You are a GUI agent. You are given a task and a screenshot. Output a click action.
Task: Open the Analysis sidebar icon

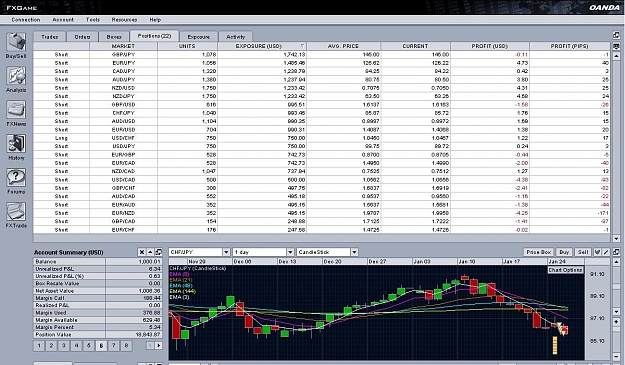pos(16,76)
